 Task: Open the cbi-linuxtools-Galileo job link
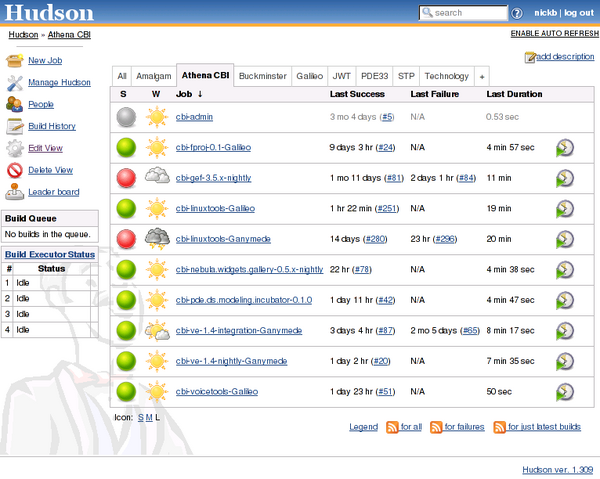[217, 209]
